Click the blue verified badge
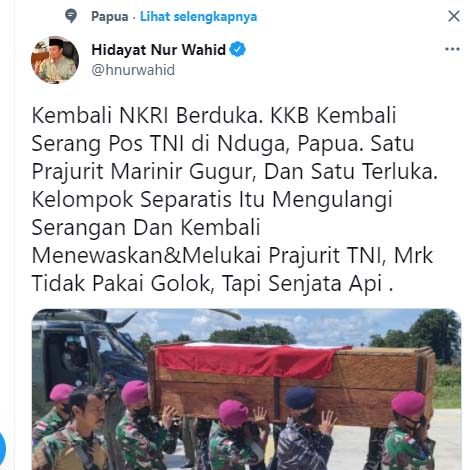The width and height of the screenshot is (472, 470). coord(238,49)
